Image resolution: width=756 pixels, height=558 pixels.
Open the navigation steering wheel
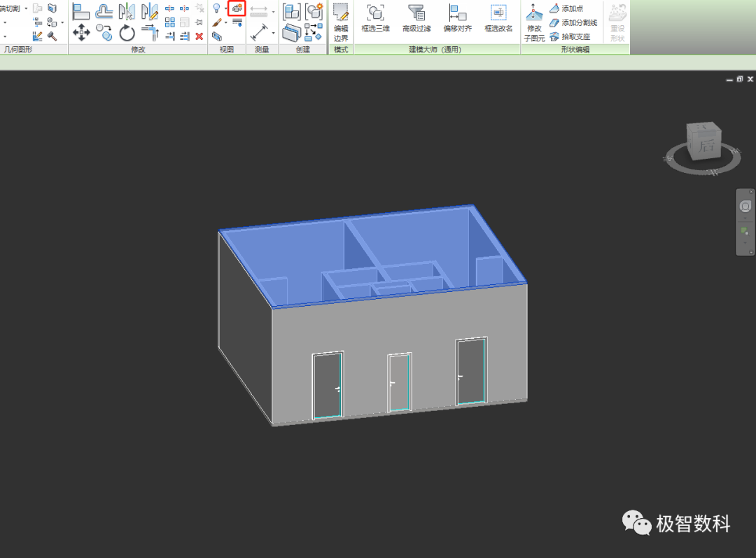point(745,207)
